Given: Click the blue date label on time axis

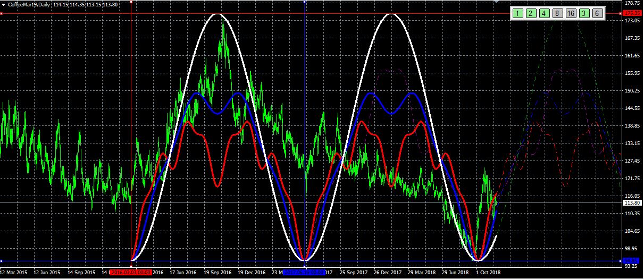Looking at the screenshot, I should 304,272.
